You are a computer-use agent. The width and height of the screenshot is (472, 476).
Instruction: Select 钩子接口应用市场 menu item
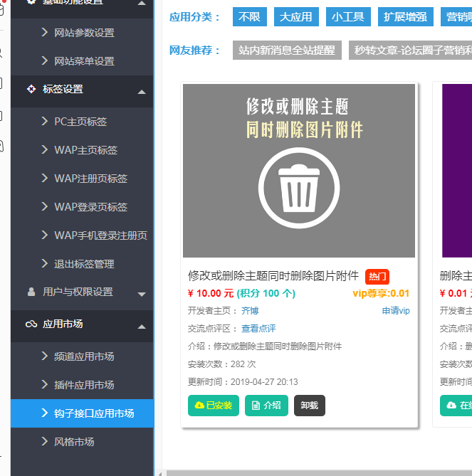(94, 413)
